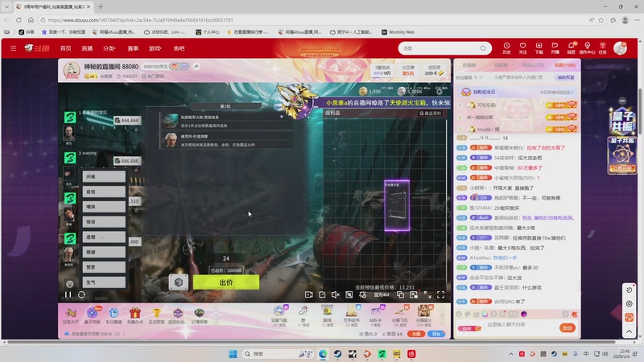Select the 生气 emote option

coord(104,282)
